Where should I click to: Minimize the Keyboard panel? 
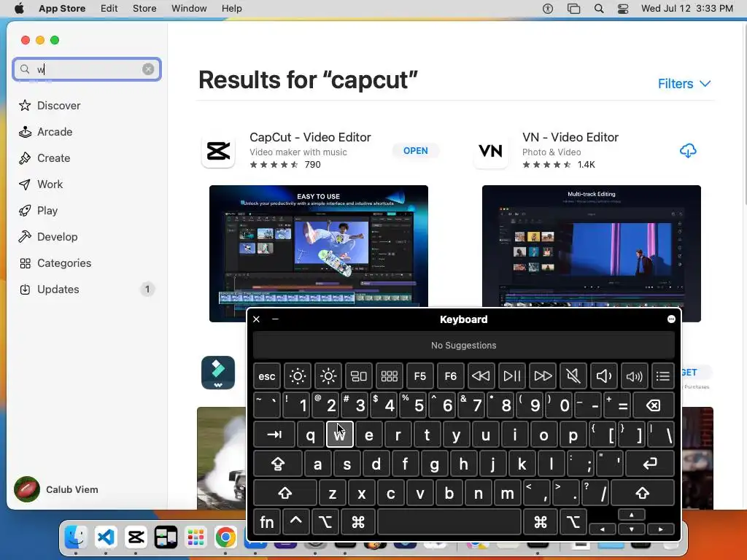click(x=275, y=319)
